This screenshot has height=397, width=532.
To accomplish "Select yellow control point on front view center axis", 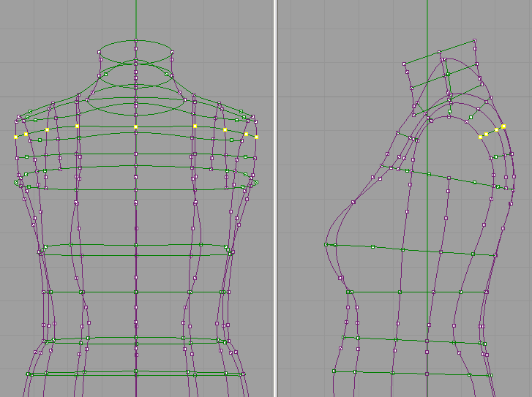I will pos(135,126).
